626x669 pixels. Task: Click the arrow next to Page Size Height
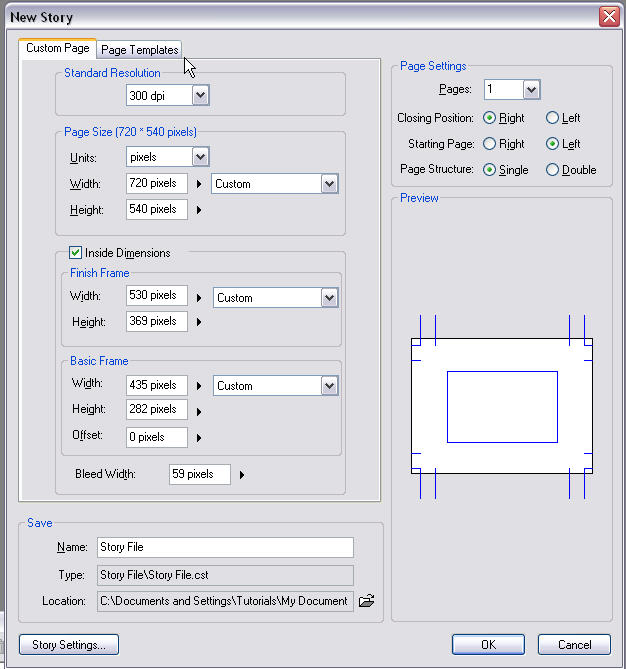[x=200, y=210]
